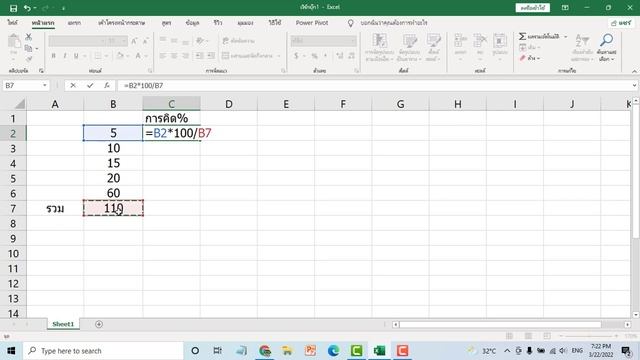The height and width of the screenshot is (360, 640).
Task: Open Microsoft Edge from the taskbar
Action: [333, 351]
